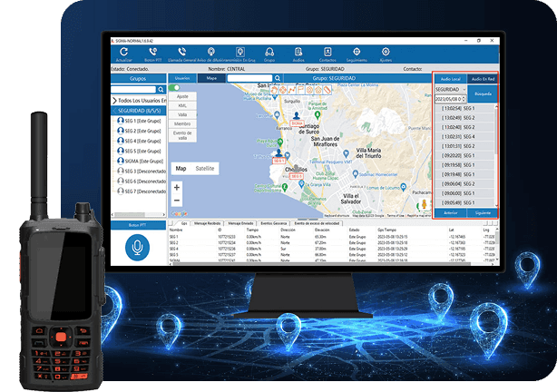The image size is (557, 392).
Task: Click the Búsqueda button
Action: [x=483, y=93]
